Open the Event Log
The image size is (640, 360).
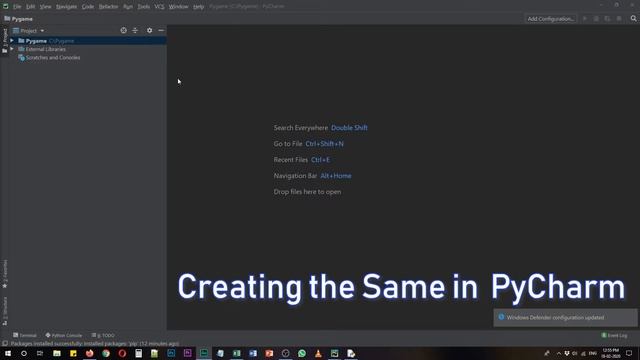point(614,335)
